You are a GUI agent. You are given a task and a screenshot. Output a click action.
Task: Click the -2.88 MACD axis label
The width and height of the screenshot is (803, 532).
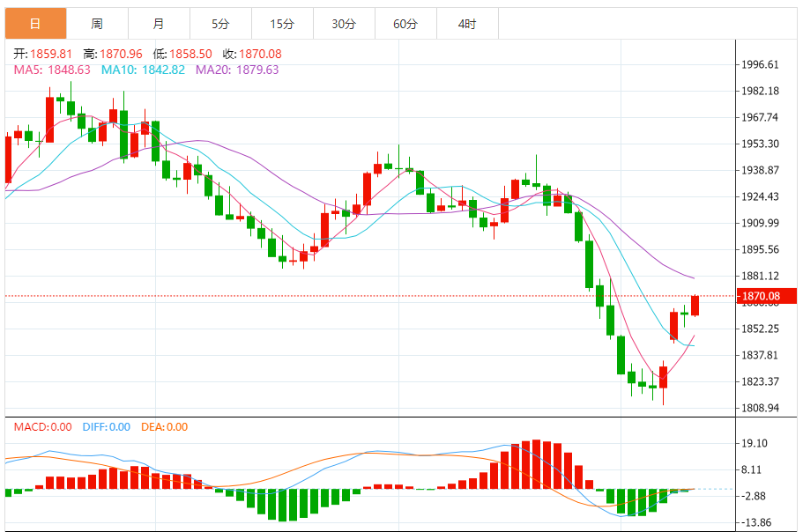point(754,496)
